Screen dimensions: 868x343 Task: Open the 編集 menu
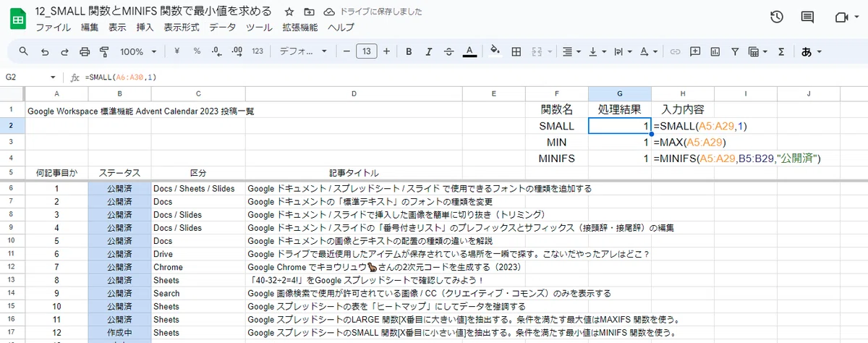point(90,27)
